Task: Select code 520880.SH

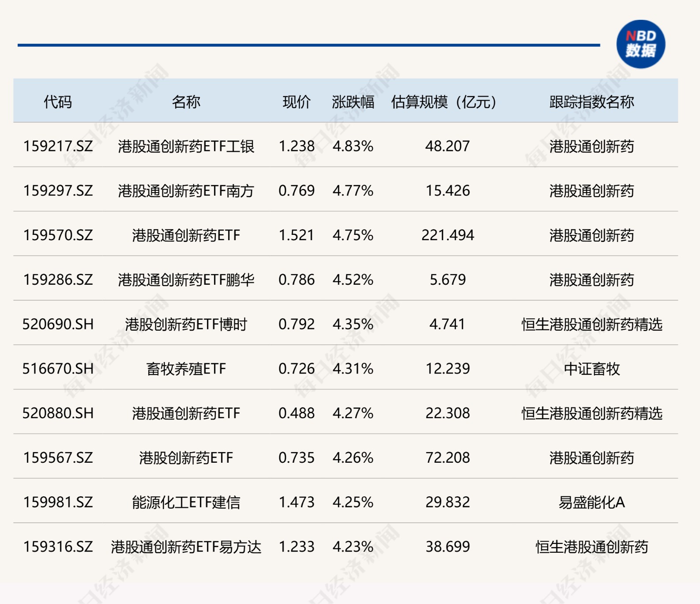Action: click(58, 413)
